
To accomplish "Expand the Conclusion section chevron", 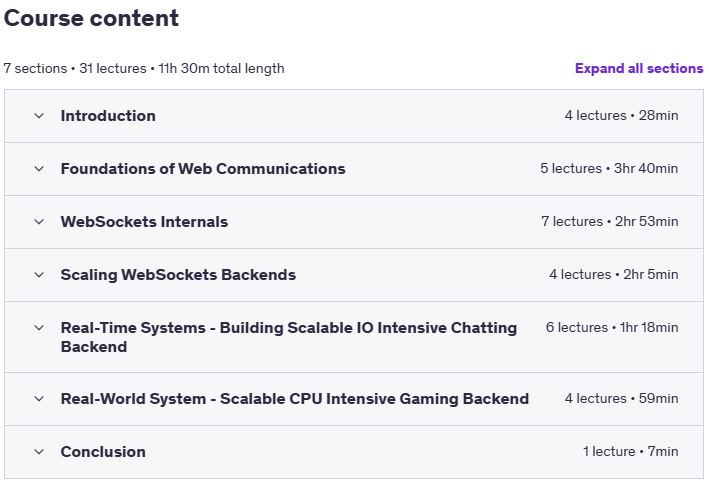I will pos(39,451).
